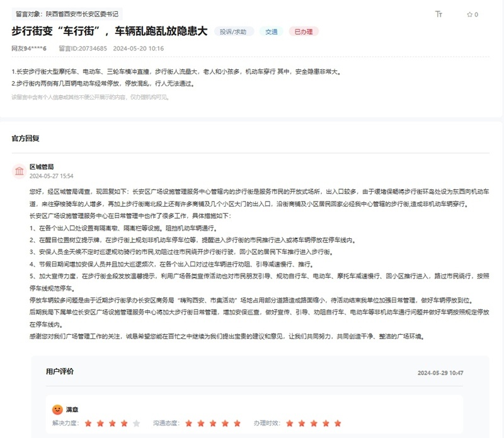Image resolution: width=504 pixels, height=438 pixels.
Task: Select the first star of 办理时效
Action: 290,424
